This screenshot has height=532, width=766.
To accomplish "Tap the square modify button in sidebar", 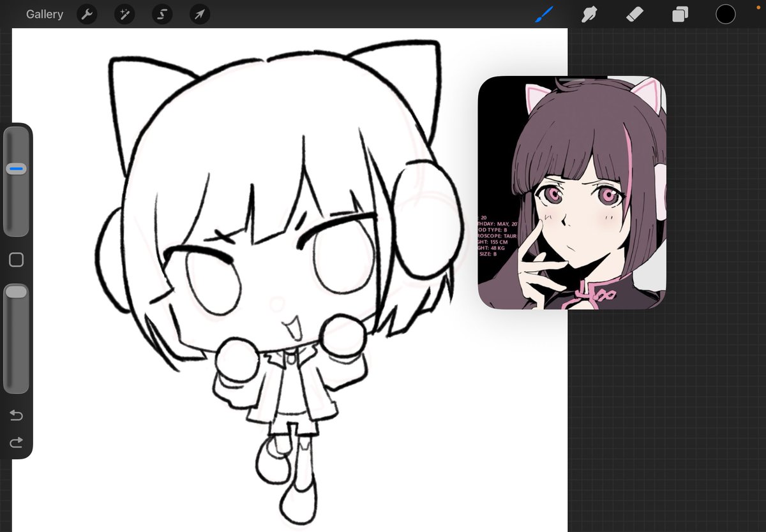I will pos(17,260).
